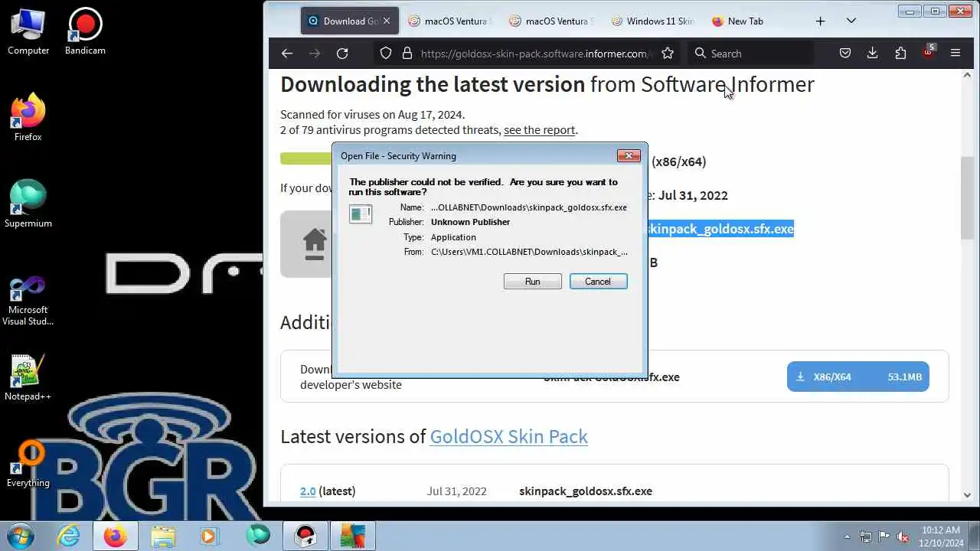
Task: Close the Open File Security Warning dialog
Action: point(629,155)
